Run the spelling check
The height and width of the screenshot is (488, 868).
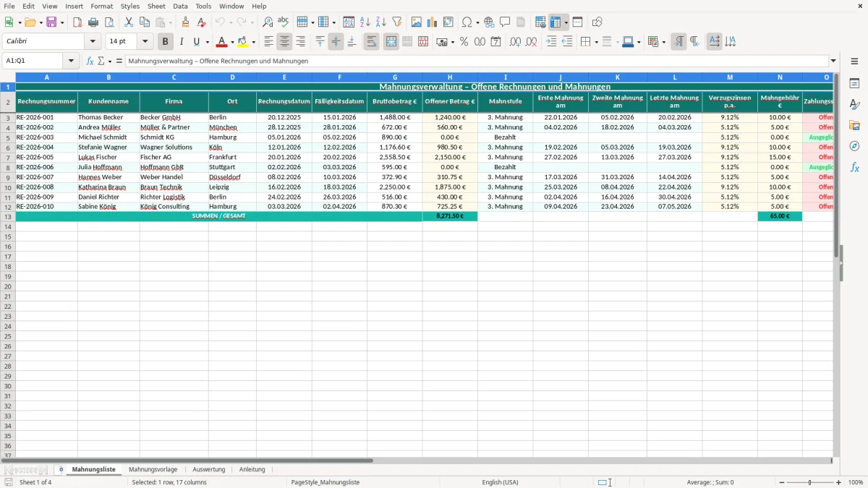284,22
